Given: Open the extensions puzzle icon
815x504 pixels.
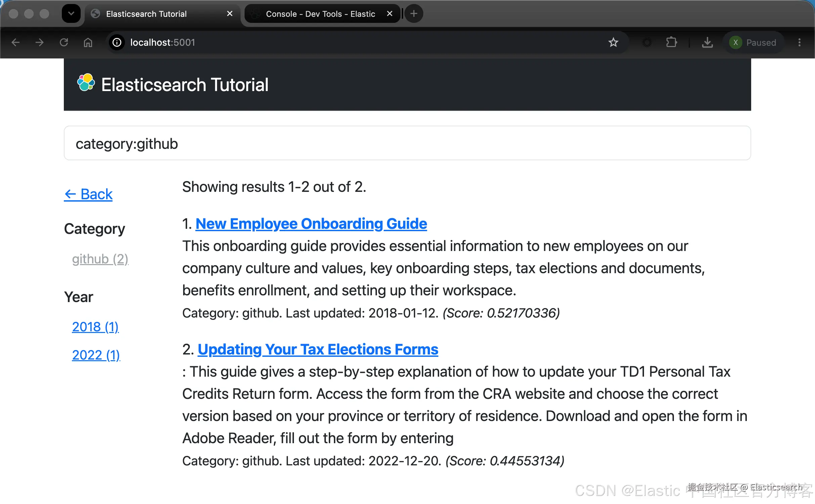Looking at the screenshot, I should tap(671, 42).
